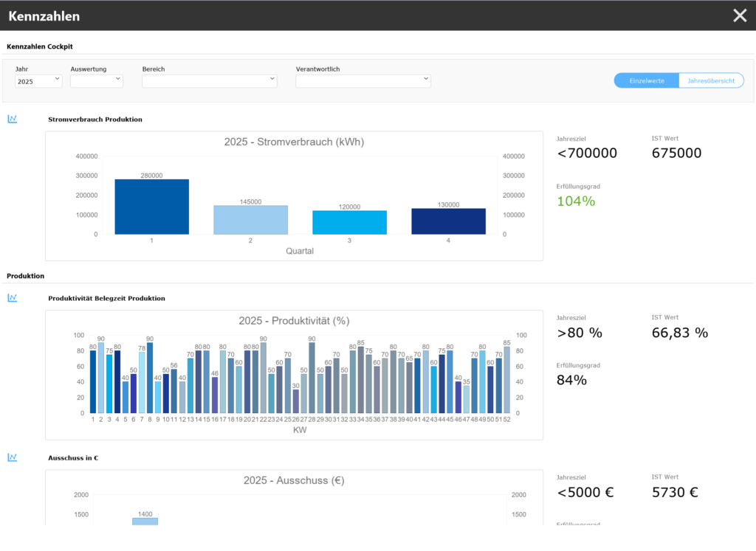Viewport: 756px width, 551px height.
Task: Open the Bereich dropdown
Action: 210,81
